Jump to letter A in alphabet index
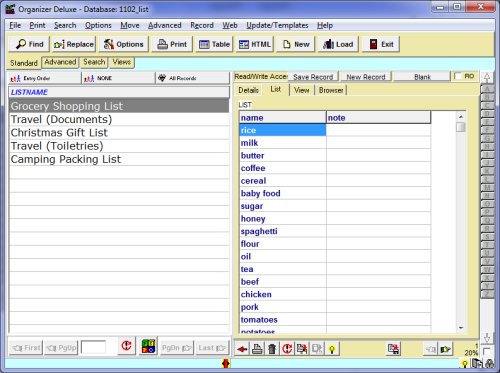The width and height of the screenshot is (500, 373). 487,89
